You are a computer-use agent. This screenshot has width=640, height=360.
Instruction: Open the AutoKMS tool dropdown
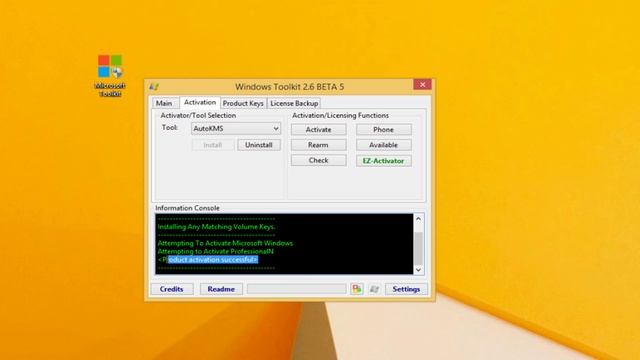[x=236, y=129]
